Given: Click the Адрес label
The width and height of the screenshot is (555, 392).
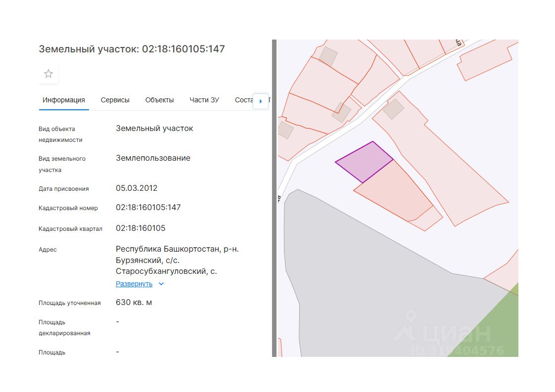Looking at the screenshot, I should click(47, 250).
